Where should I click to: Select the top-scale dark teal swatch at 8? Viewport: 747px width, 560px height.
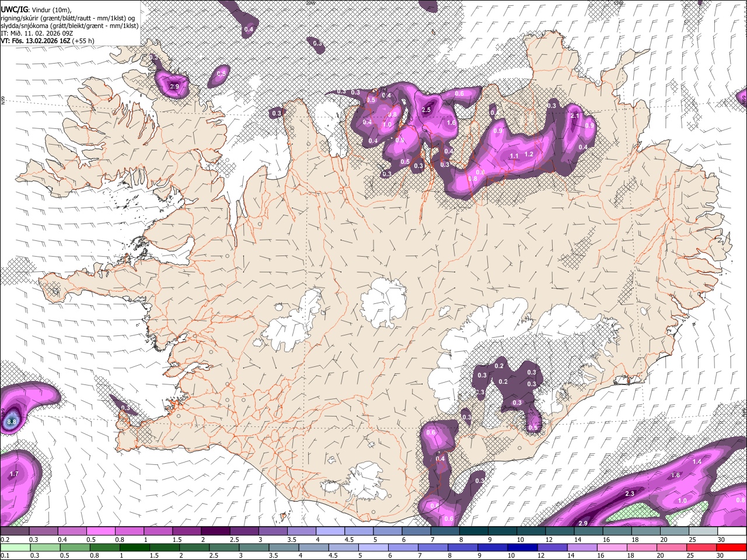(473, 531)
